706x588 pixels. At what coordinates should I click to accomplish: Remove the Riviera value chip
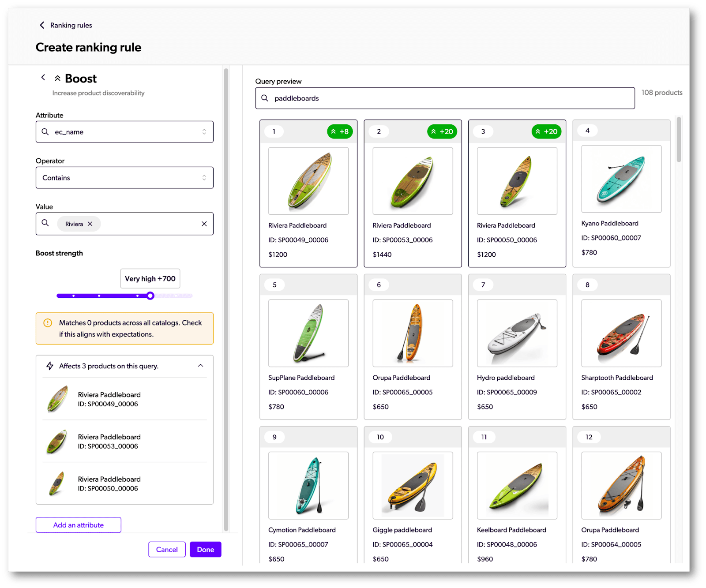click(x=90, y=224)
